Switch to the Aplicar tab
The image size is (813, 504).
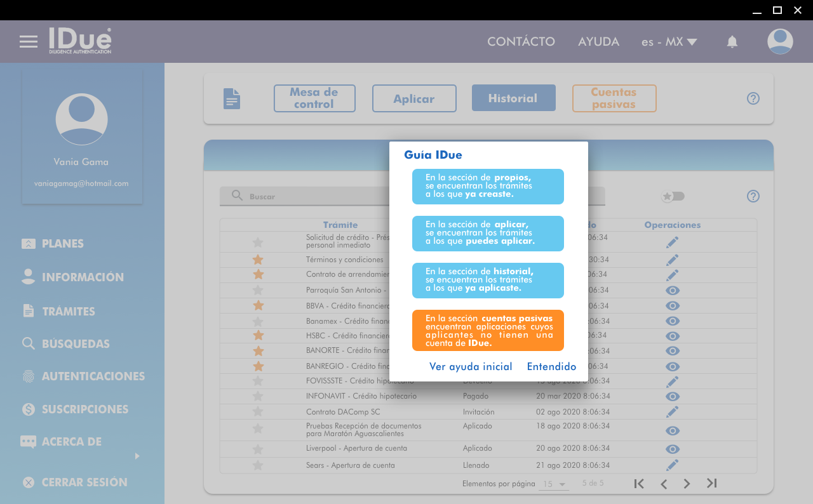414,98
